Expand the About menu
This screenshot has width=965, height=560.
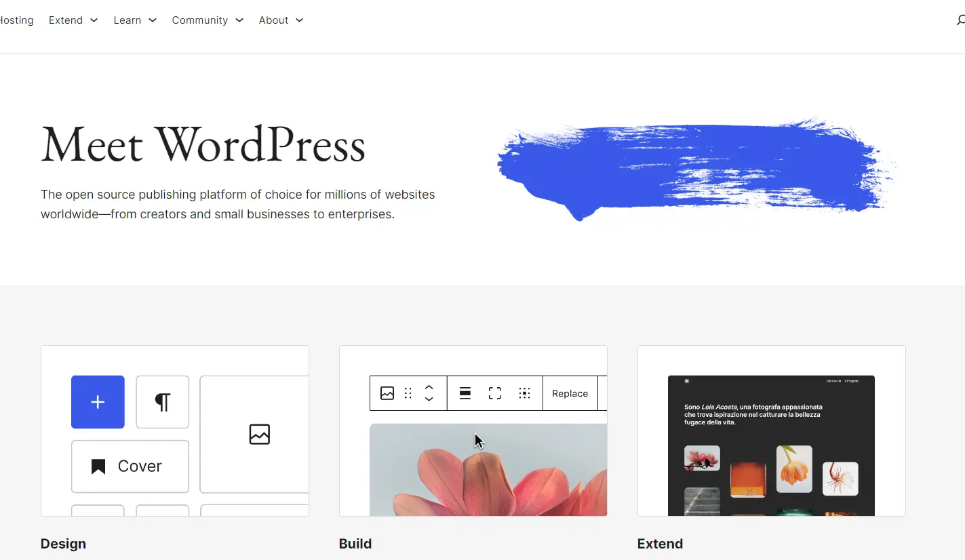click(x=281, y=20)
